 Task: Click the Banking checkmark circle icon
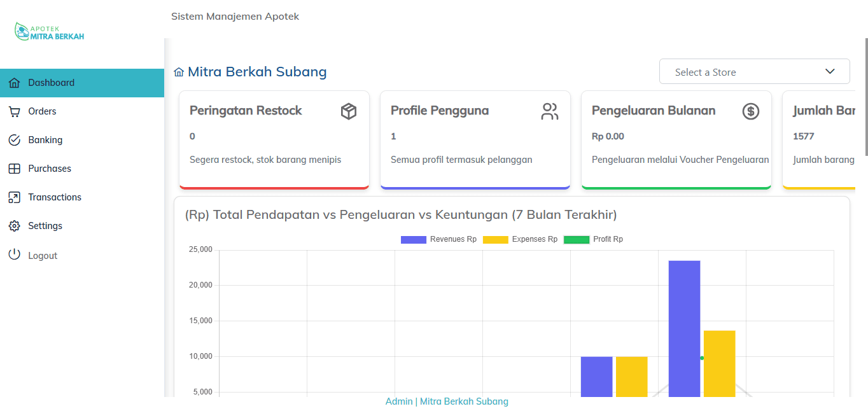point(14,140)
